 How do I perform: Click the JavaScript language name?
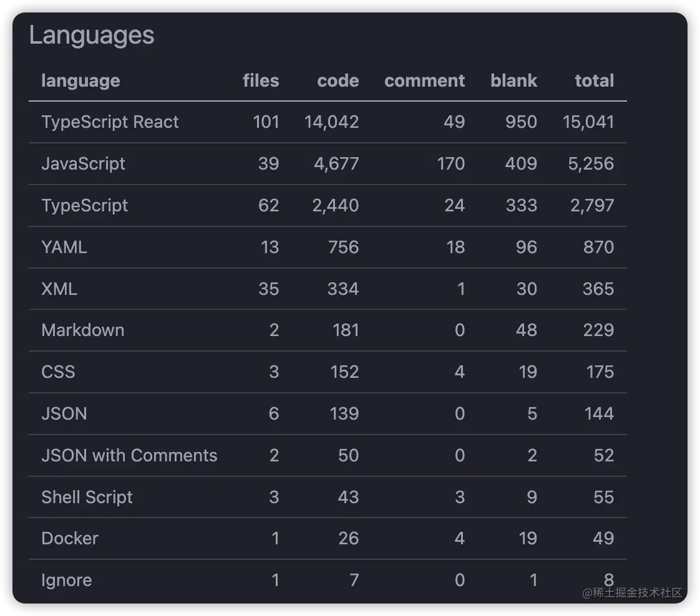click(83, 163)
